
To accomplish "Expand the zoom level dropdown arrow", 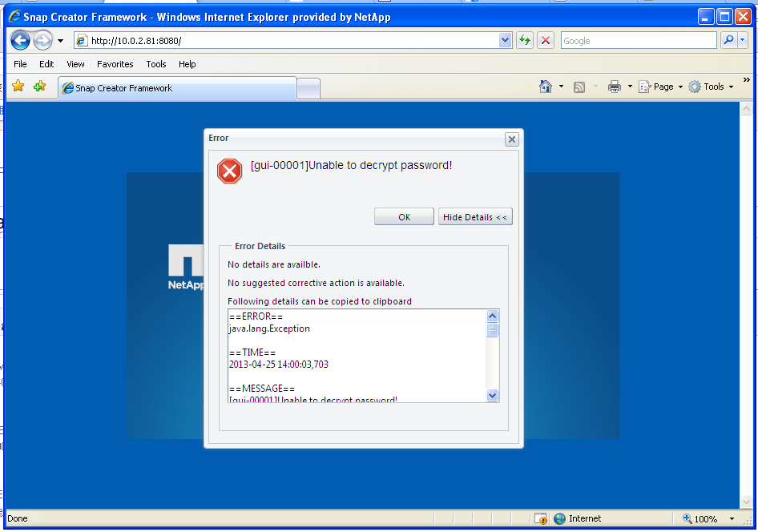I will coord(732,519).
